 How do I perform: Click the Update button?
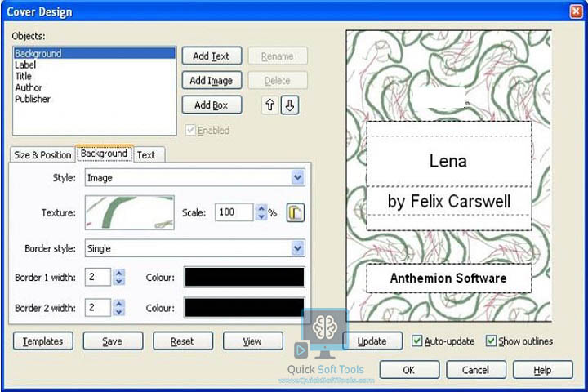[x=372, y=341]
